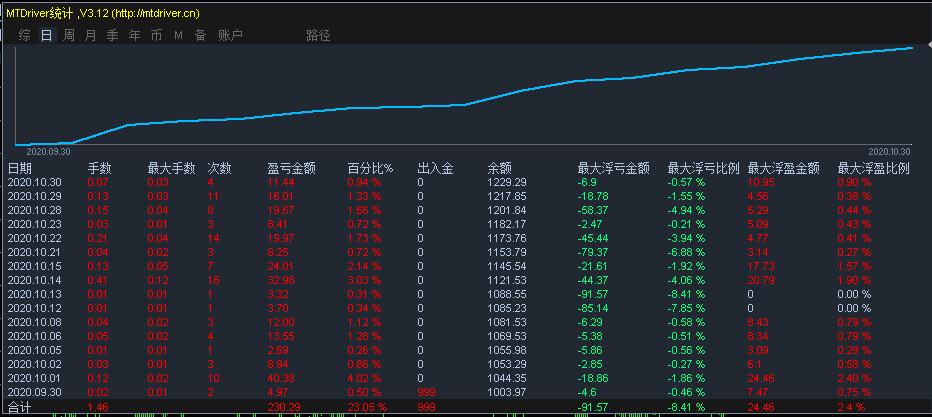Click the 日期 column header
This screenshot has width=932, height=417.
coord(20,169)
